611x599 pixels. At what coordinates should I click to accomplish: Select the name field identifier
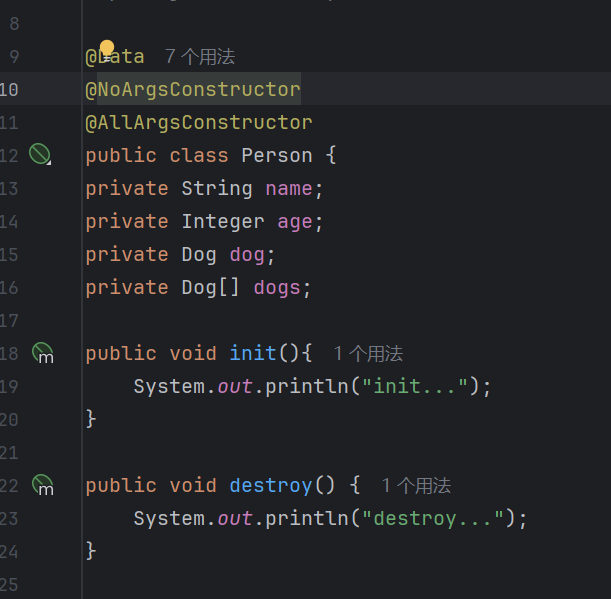pos(289,188)
